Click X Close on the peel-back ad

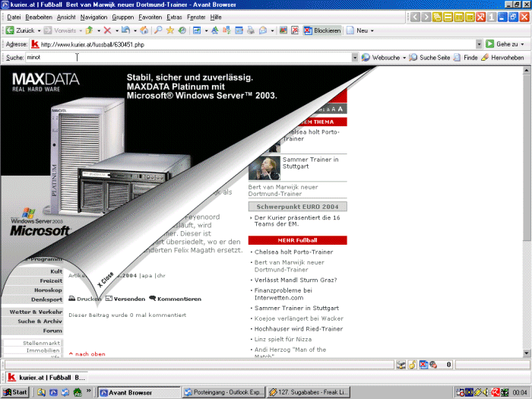coord(105,280)
